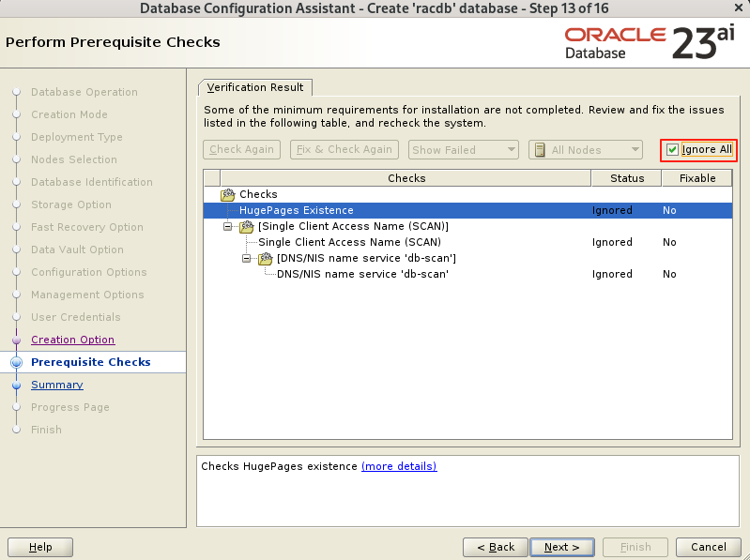Viewport: 750px width, 560px height.
Task: Click the Storage Option step label
Action: [70, 205]
